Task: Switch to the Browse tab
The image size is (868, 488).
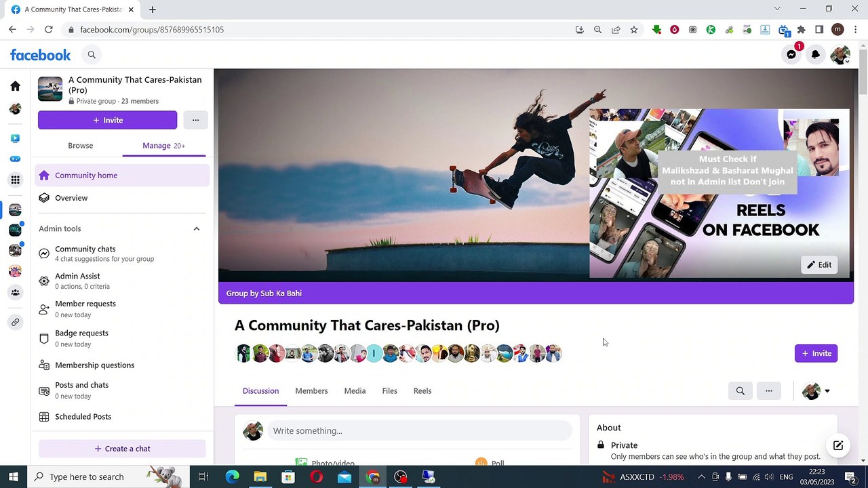Action: (x=81, y=146)
